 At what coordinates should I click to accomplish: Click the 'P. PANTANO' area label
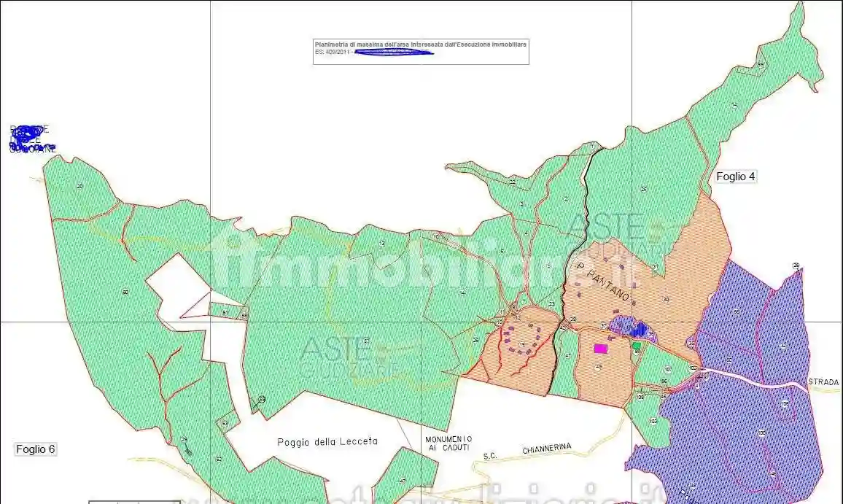tap(602, 283)
